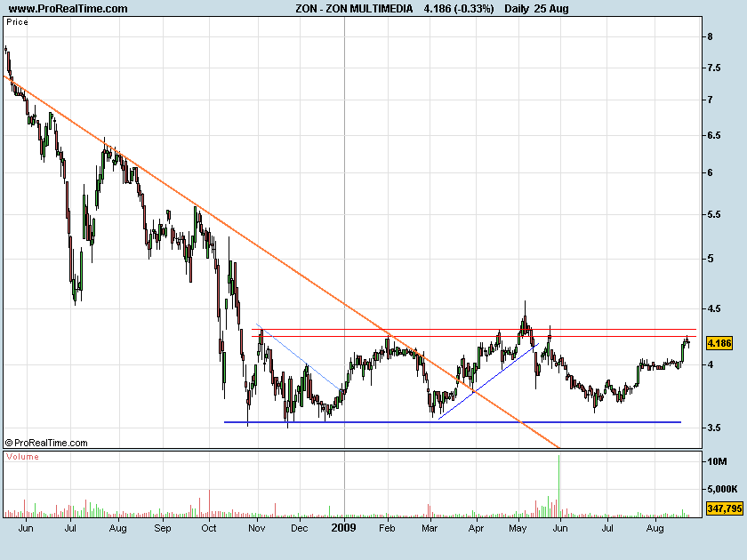Select the Apr month label
The height and width of the screenshot is (560, 747).
coord(476,528)
